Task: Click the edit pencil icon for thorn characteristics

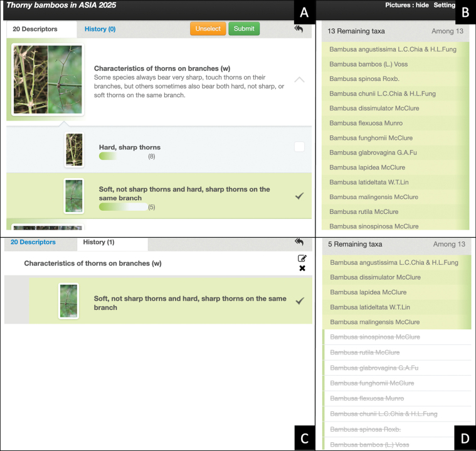Action: pos(302,258)
